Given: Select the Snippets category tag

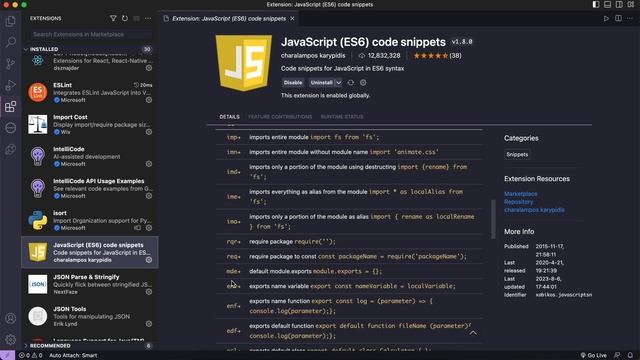Looking at the screenshot, I should tap(517, 154).
